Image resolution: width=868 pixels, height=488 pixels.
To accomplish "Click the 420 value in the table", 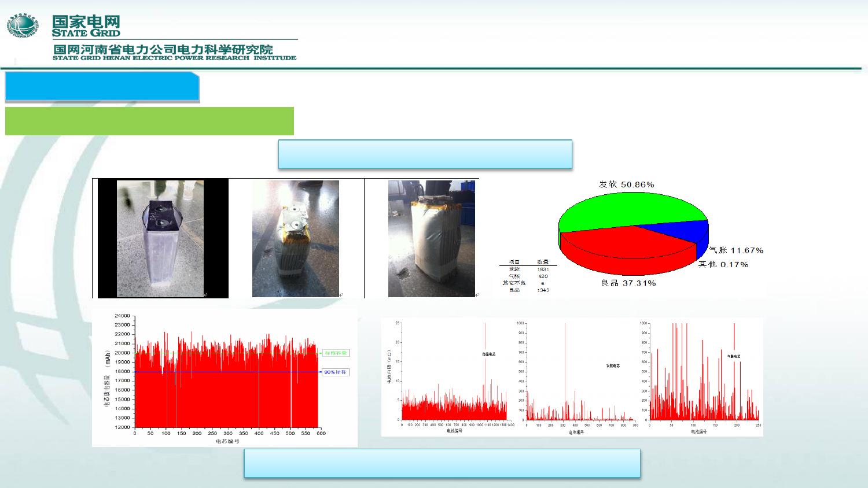I will click(x=543, y=276).
